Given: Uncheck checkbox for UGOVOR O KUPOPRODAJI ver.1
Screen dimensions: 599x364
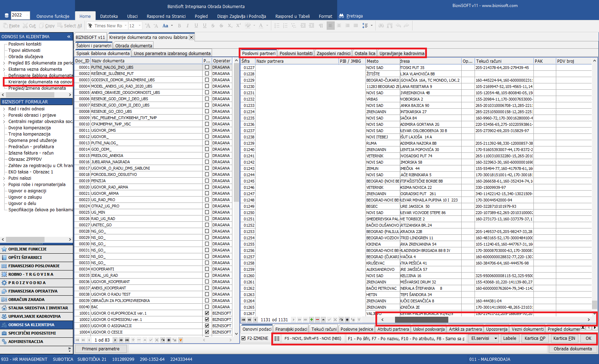Looking at the screenshot, I should pyautogui.click(x=207, y=313).
